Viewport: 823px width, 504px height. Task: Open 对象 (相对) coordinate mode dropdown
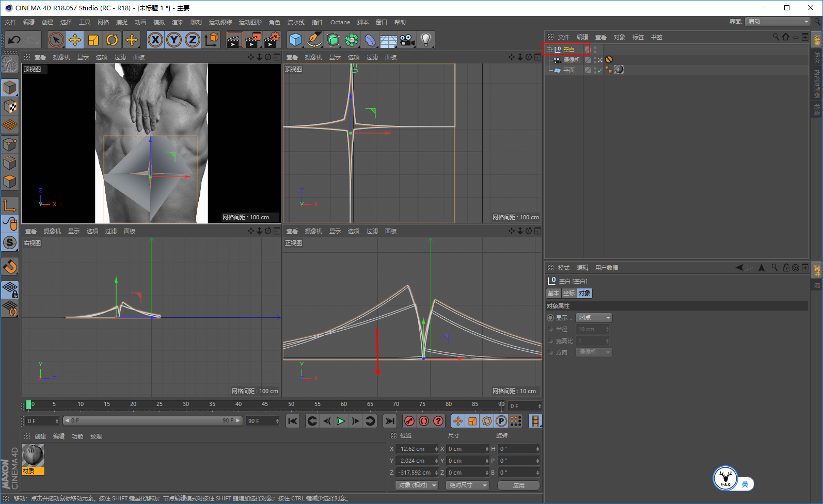tap(417, 485)
